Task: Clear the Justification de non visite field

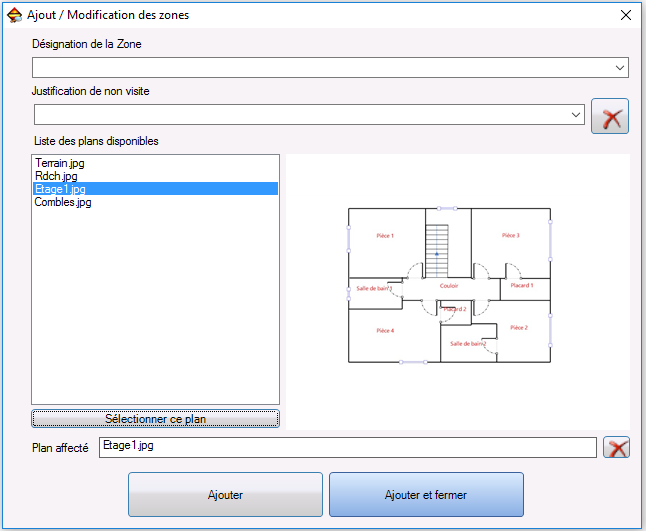Action: [610, 116]
